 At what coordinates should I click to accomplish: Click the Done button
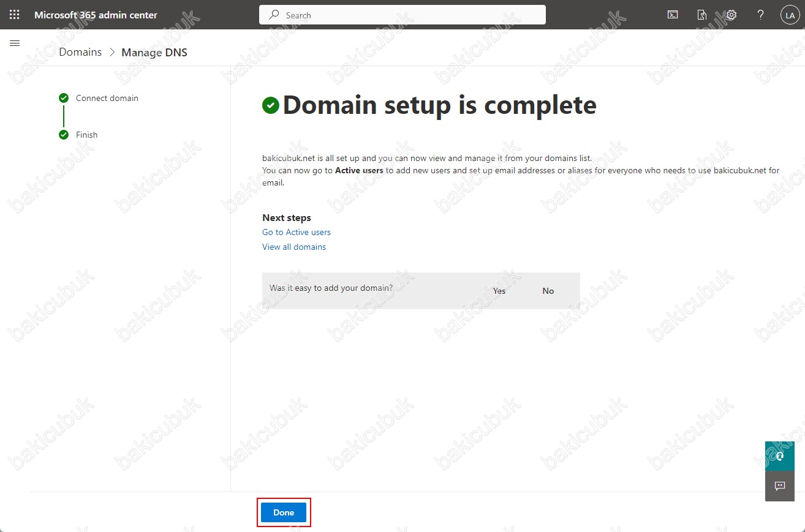point(284,512)
